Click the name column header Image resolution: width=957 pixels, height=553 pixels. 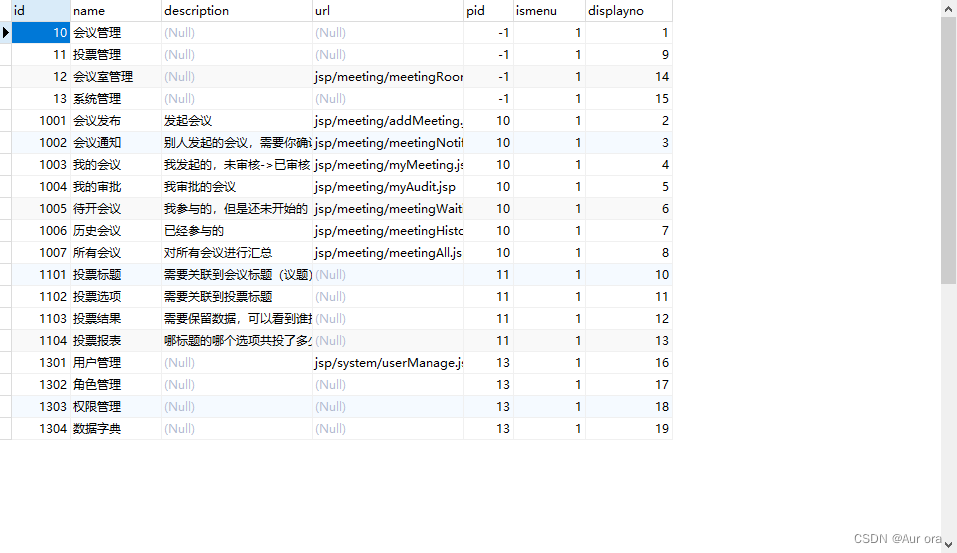(116, 11)
